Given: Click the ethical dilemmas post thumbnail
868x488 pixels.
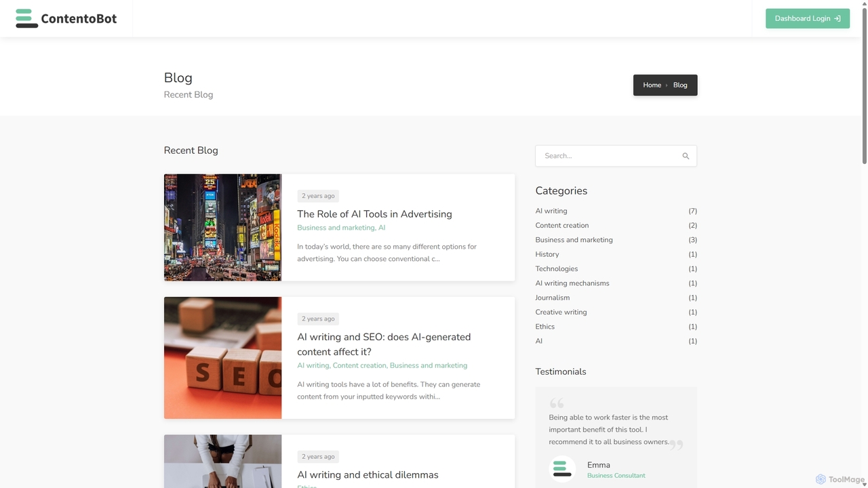Looking at the screenshot, I should 222,462.
